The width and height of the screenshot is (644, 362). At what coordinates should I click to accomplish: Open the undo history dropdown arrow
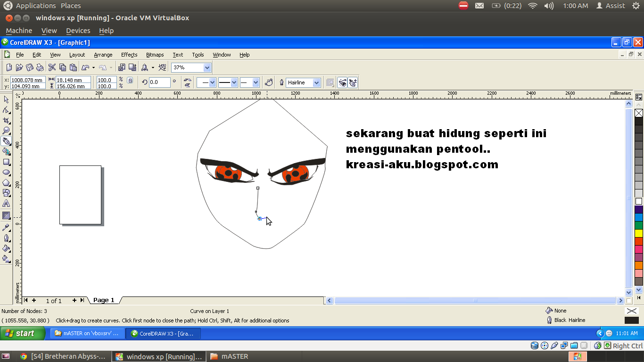(x=93, y=67)
